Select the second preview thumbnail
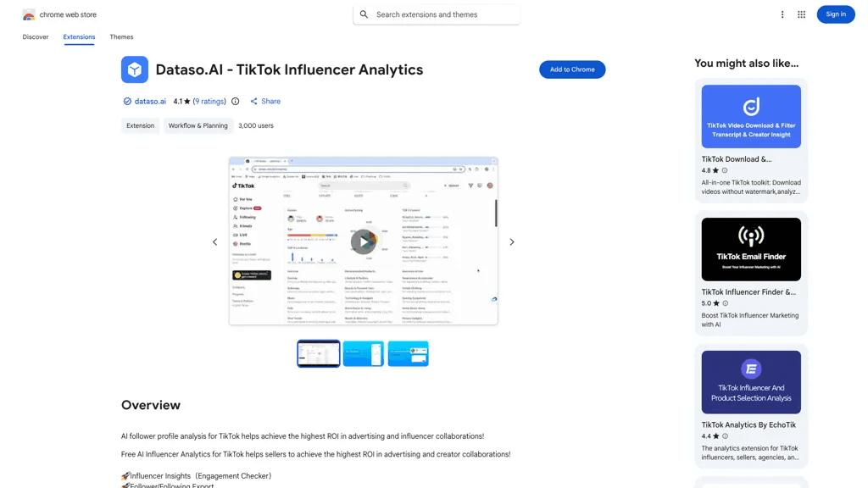Screen dimensions: 868x488 tap(363, 353)
